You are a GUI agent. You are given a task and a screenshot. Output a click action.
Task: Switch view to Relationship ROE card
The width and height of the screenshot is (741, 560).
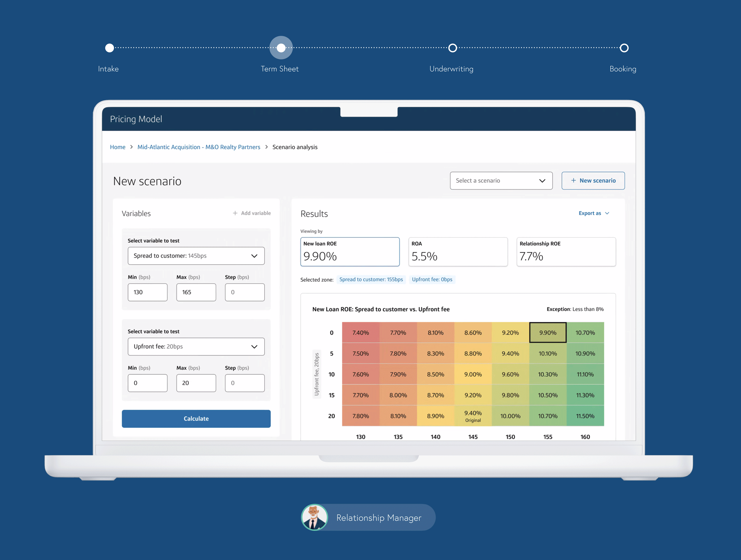pyautogui.click(x=566, y=252)
